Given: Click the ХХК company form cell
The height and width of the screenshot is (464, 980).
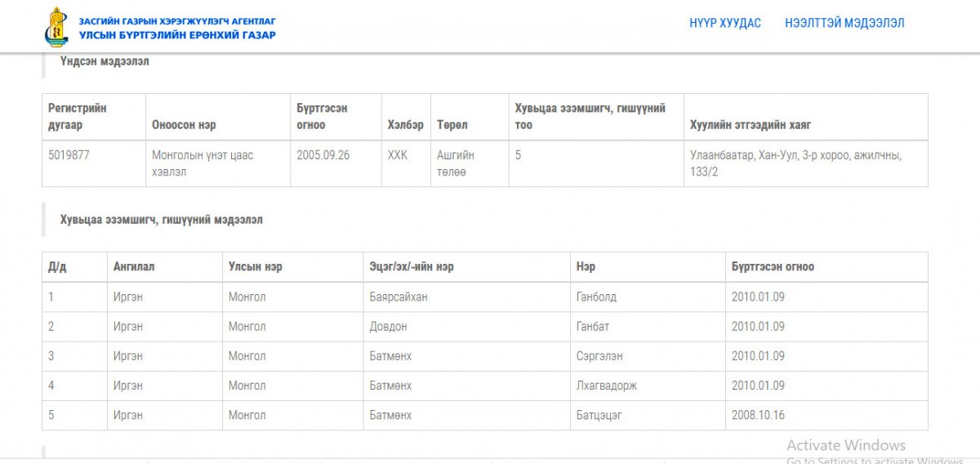Looking at the screenshot, I should [397, 155].
